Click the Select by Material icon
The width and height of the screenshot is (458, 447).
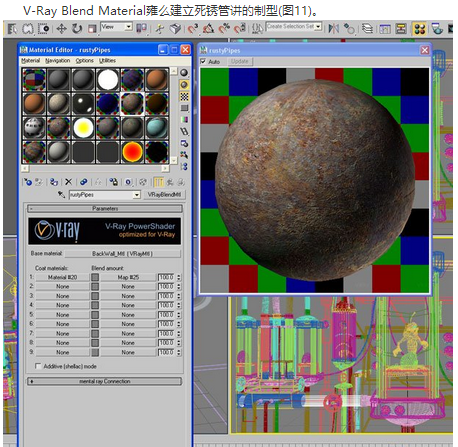click(x=184, y=155)
